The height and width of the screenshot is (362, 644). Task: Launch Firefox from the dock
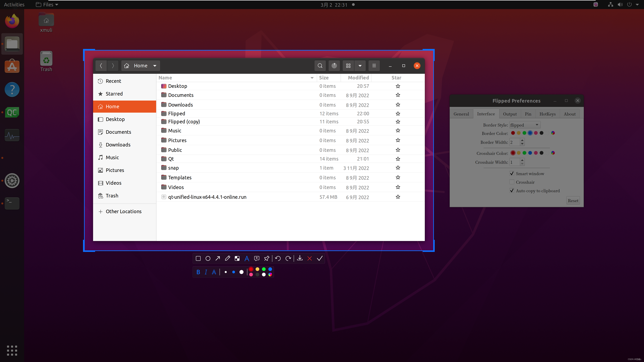coord(12,21)
